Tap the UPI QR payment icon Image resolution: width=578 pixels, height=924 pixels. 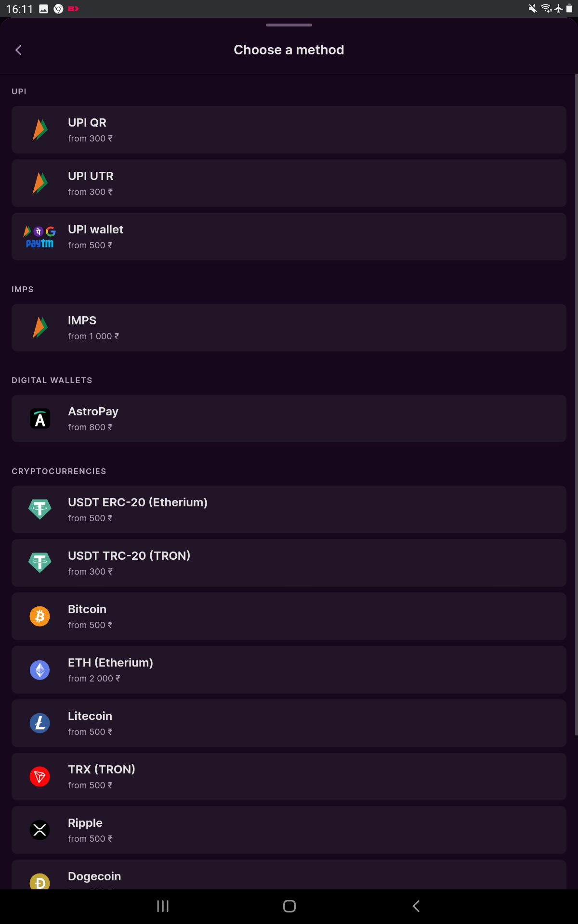point(40,129)
